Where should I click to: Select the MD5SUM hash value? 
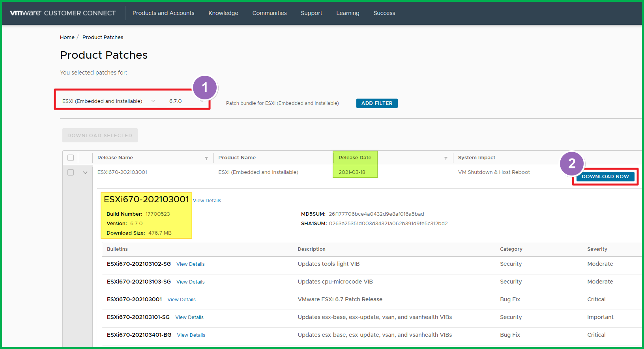point(376,214)
